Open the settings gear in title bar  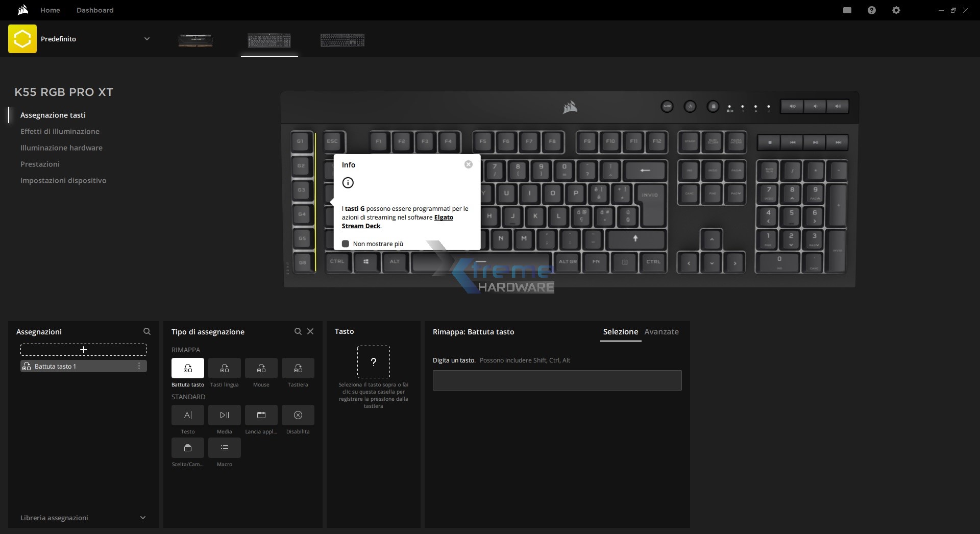coord(896,10)
